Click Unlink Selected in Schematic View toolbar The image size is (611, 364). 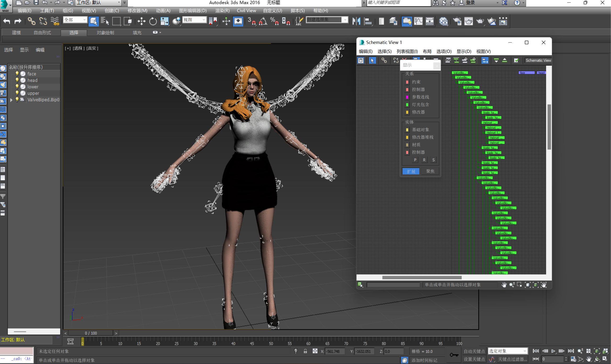[x=396, y=60]
